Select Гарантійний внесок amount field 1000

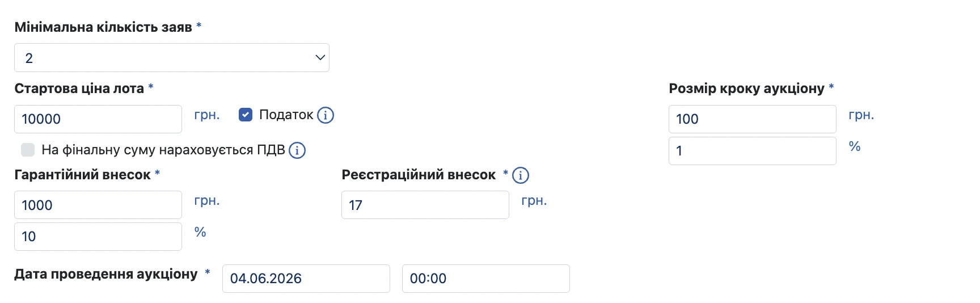pos(98,205)
